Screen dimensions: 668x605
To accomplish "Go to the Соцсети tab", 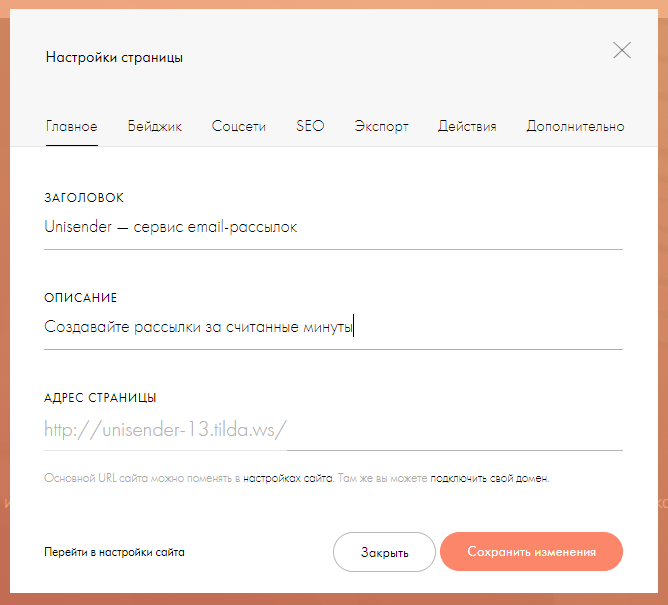I will coord(239,126).
